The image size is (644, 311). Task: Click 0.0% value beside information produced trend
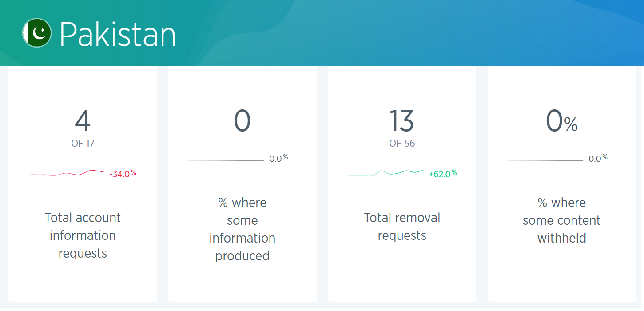tap(278, 159)
